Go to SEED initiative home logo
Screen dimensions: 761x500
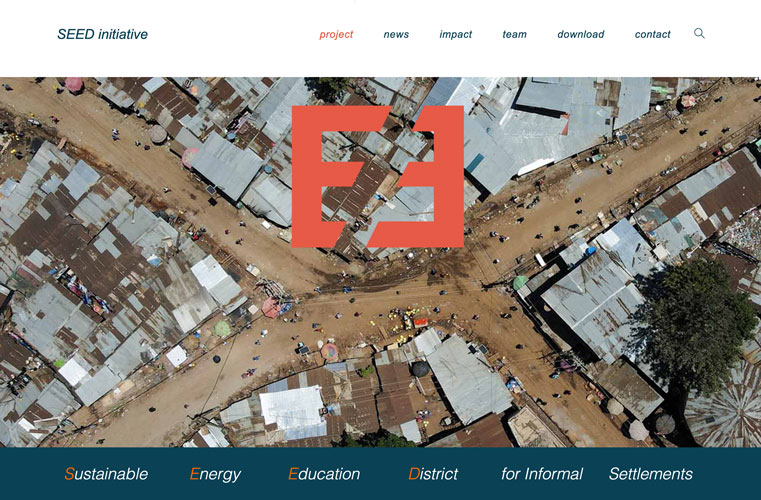coord(102,34)
